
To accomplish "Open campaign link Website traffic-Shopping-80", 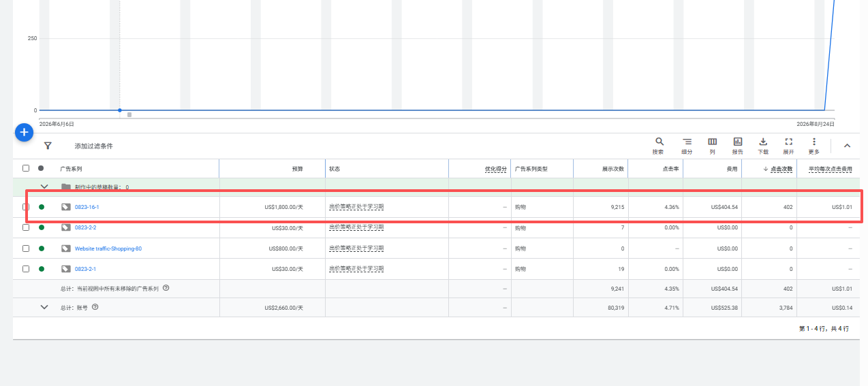I will 108,248.
